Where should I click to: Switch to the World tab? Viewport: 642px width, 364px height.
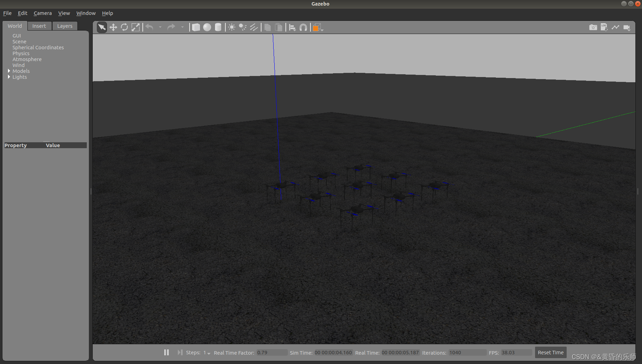click(x=15, y=26)
